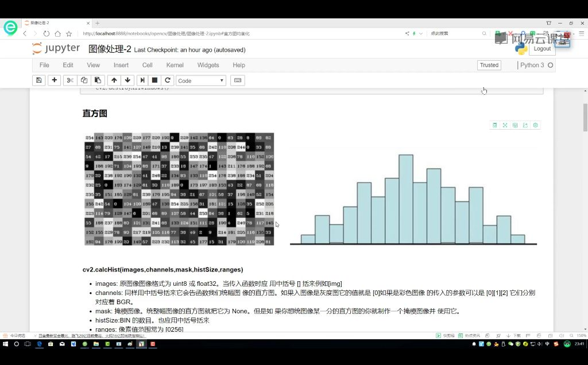Click the 150% zoom level indicator
Image resolution: width=588 pixels, height=365 pixels.
tap(581, 335)
